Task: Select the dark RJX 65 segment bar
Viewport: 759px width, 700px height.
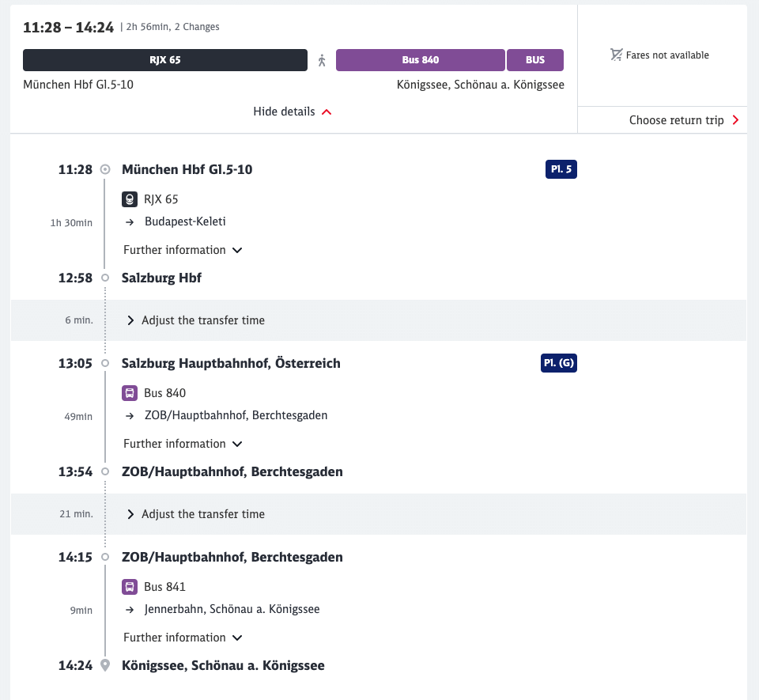Action: pyautogui.click(x=165, y=60)
